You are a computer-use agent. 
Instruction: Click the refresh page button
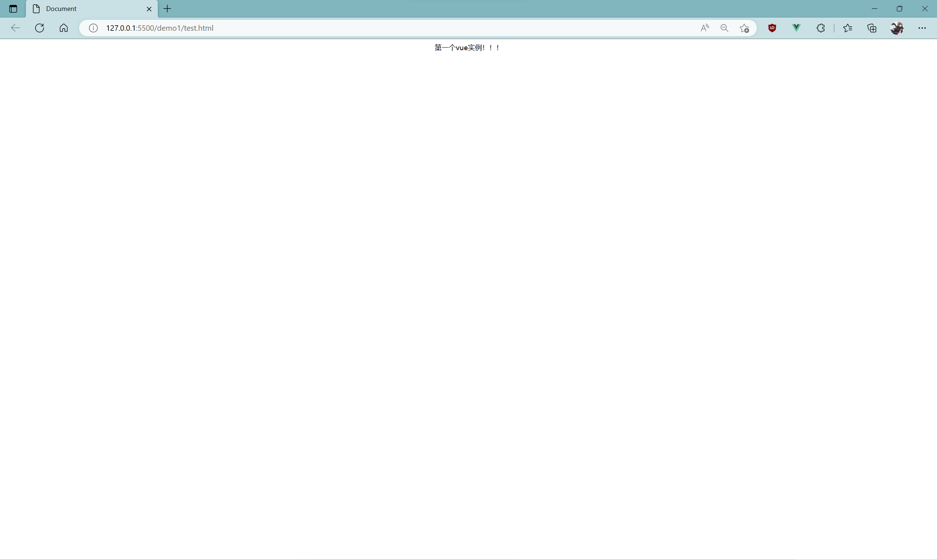coord(40,28)
